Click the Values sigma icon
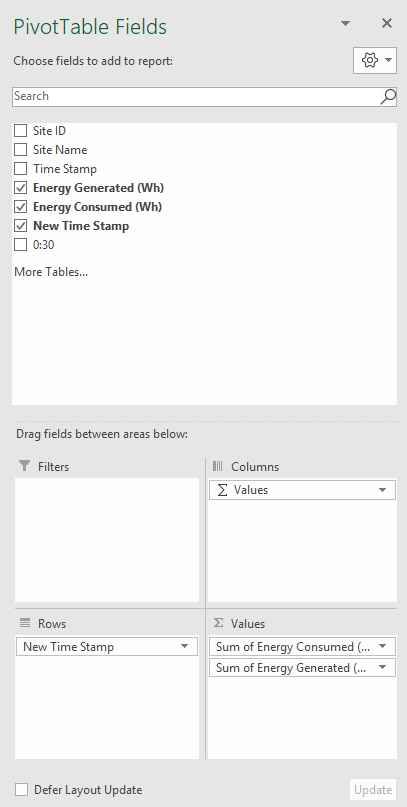The height and width of the screenshot is (807, 407). pos(218,623)
